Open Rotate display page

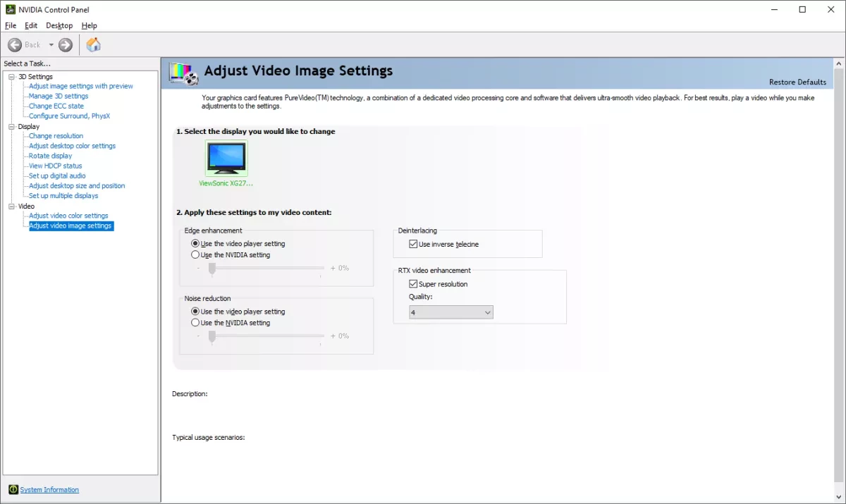click(x=51, y=156)
